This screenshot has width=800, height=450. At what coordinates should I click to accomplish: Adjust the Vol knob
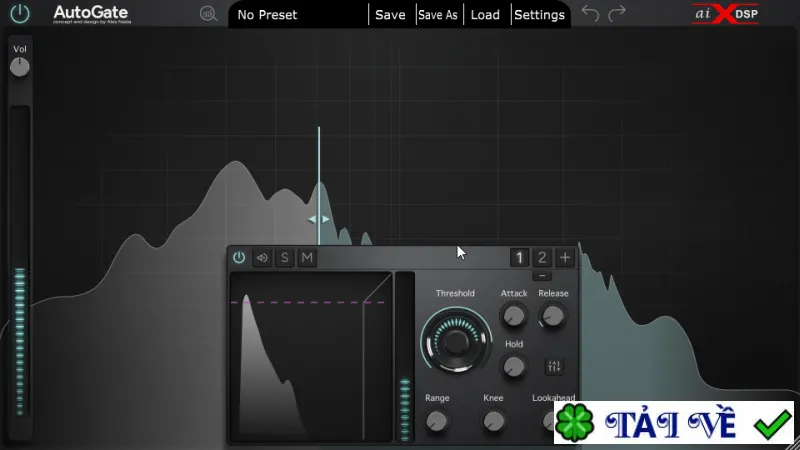(19, 67)
